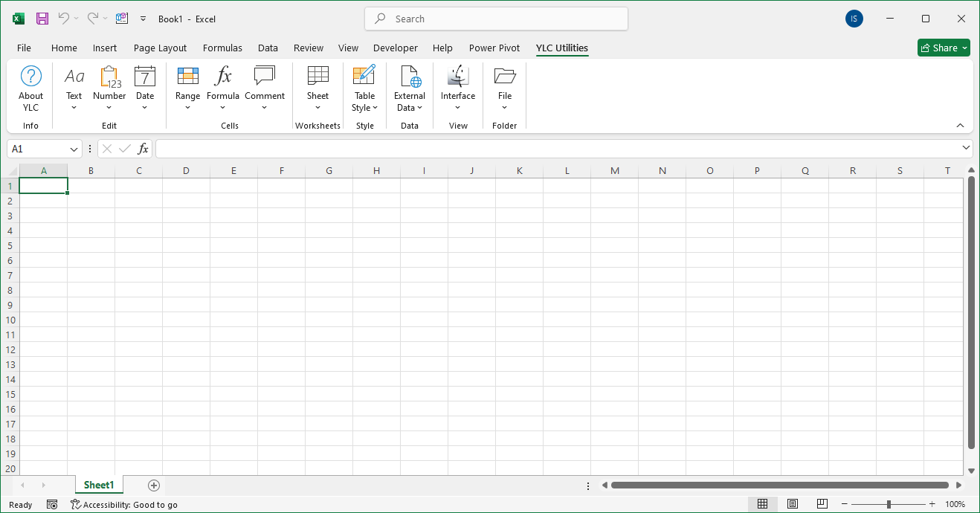Click the Save icon in title bar
This screenshot has height=513, width=980.
[42, 19]
